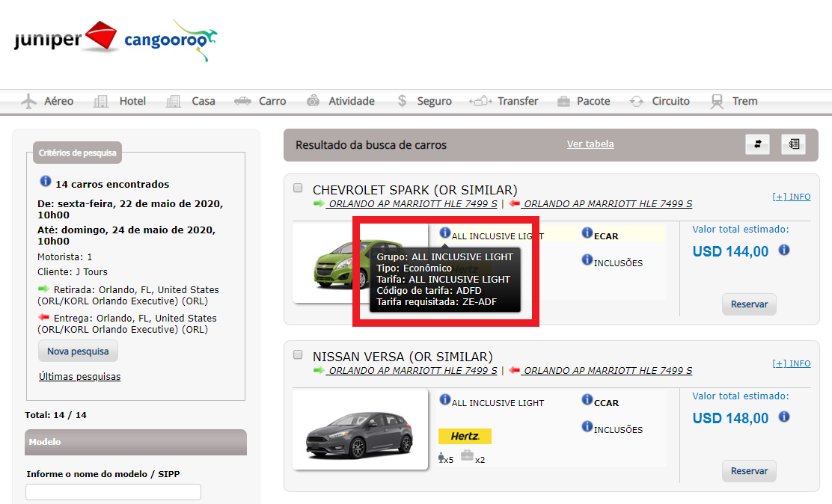This screenshot has width=832, height=504.
Task: Click the Ver tabela link
Action: point(590,144)
